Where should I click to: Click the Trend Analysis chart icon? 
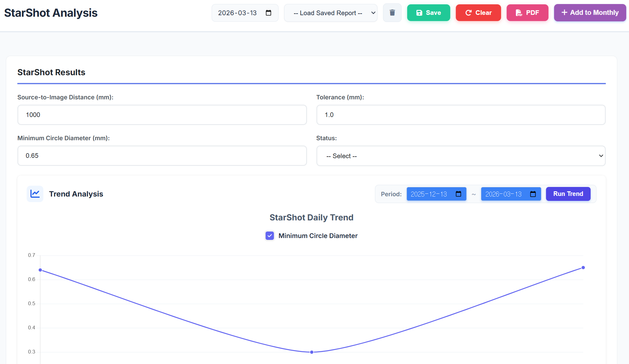35,194
